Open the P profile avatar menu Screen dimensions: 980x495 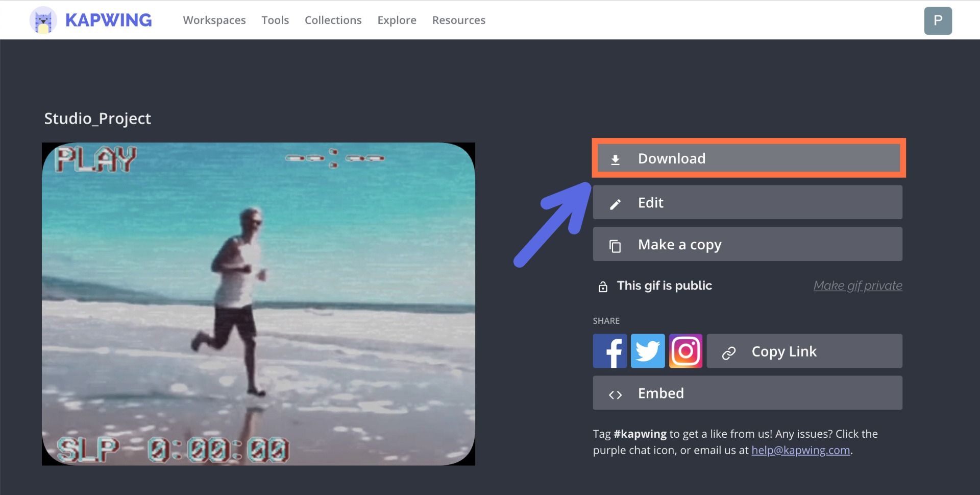click(938, 21)
